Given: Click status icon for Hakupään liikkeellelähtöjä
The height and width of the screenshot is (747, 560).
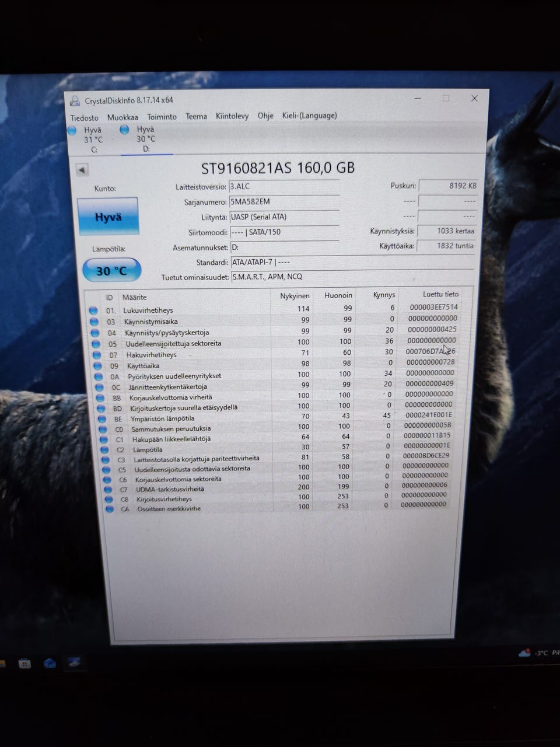Looking at the screenshot, I should [104, 439].
